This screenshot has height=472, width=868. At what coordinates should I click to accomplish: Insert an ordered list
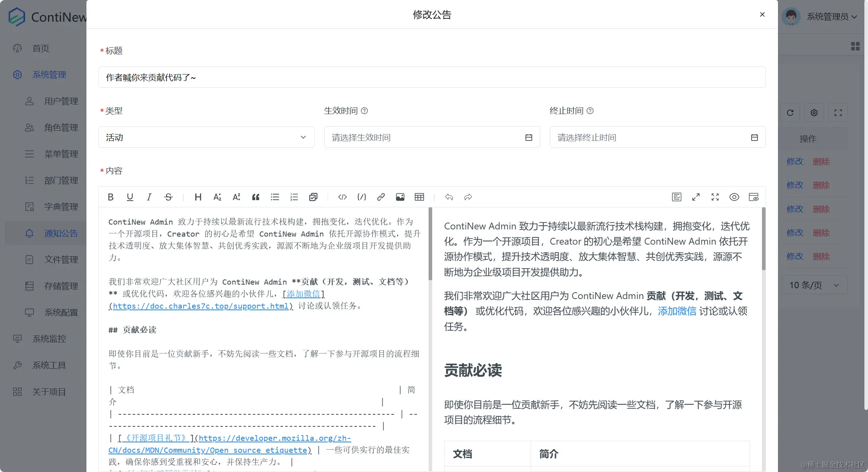point(294,197)
